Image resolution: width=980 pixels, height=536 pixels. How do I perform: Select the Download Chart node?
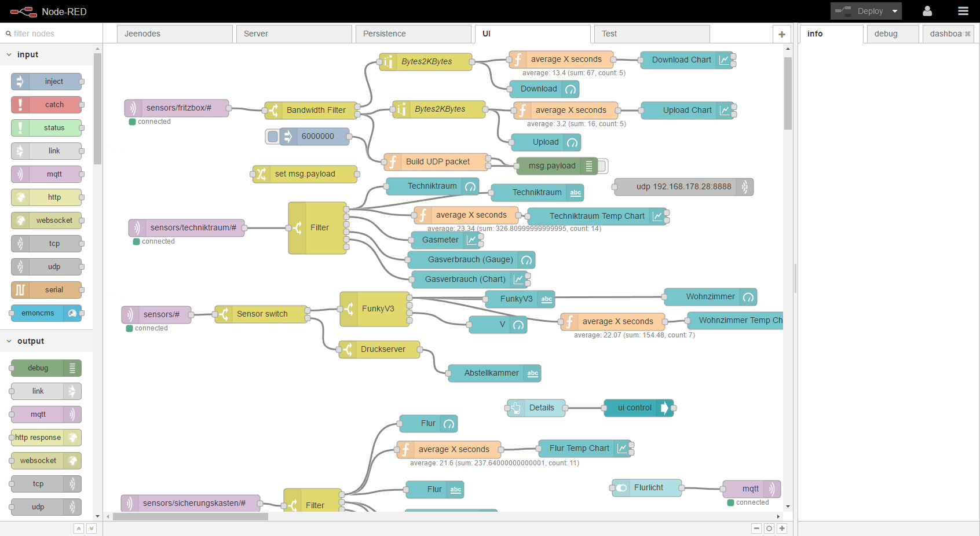click(x=681, y=60)
